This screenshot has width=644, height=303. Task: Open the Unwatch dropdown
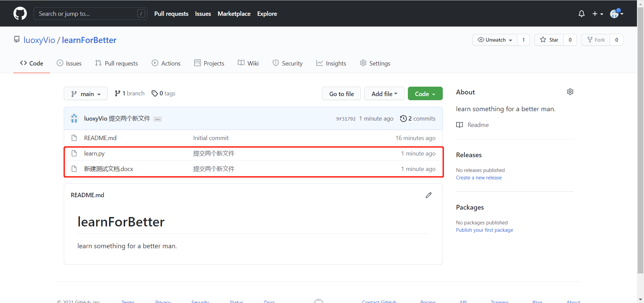tap(495, 40)
